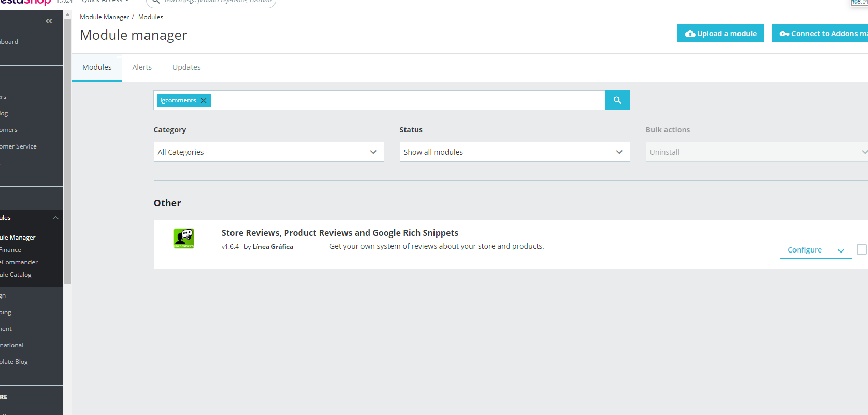Collapse the Modules sidebar section chevron

point(55,218)
